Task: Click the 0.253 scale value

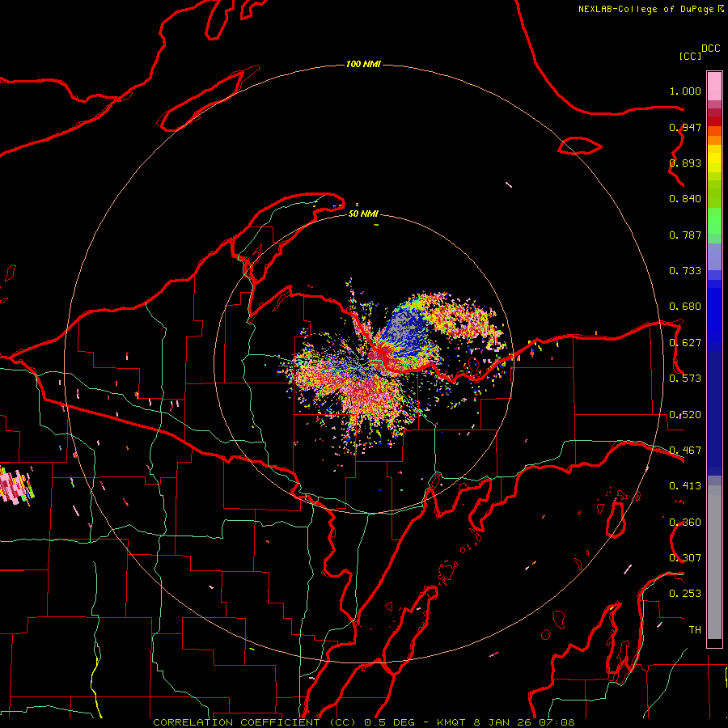Action: tap(685, 594)
